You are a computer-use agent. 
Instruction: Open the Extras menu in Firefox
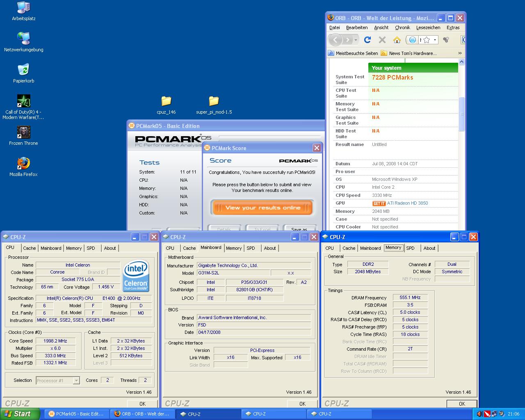click(x=453, y=27)
